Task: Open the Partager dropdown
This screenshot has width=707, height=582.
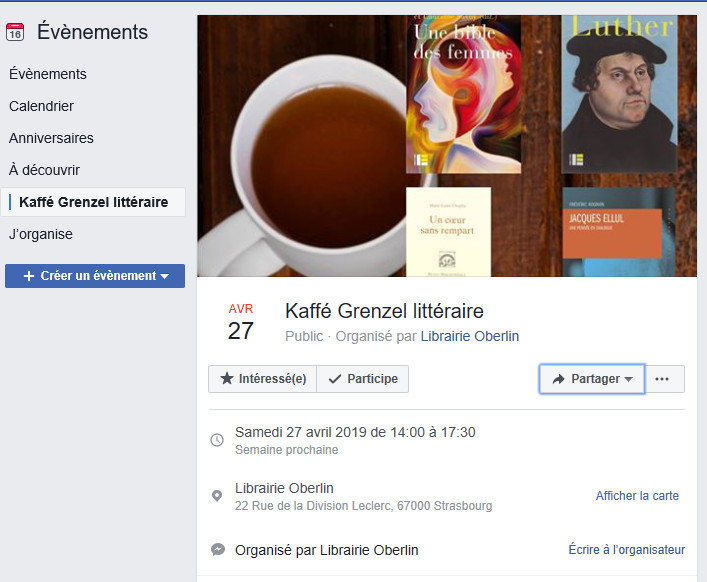Action: [x=592, y=379]
